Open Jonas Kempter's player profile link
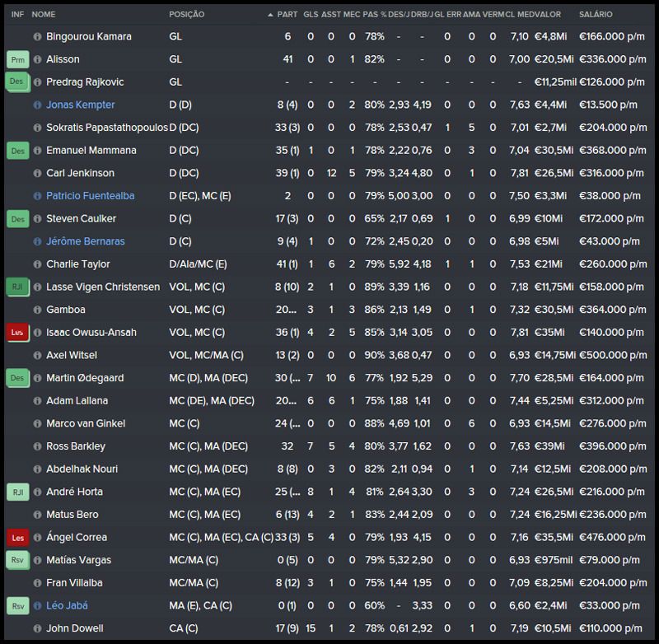The image size is (659, 644). [81, 105]
